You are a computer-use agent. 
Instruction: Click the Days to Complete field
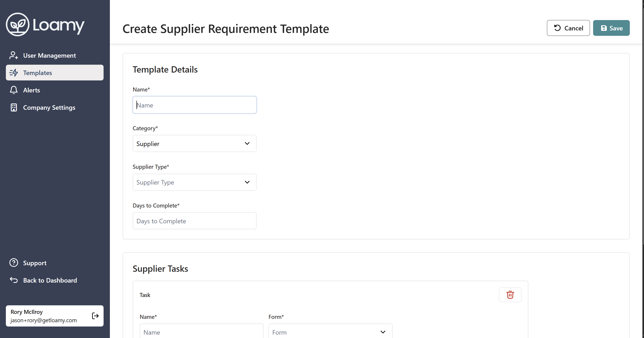coord(194,221)
